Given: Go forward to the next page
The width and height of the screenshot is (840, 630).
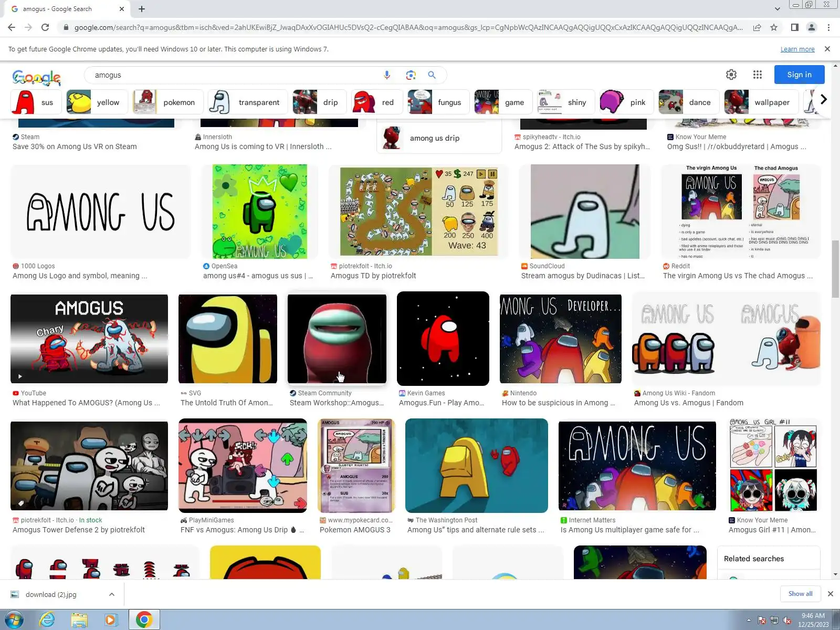Looking at the screenshot, I should (28, 27).
